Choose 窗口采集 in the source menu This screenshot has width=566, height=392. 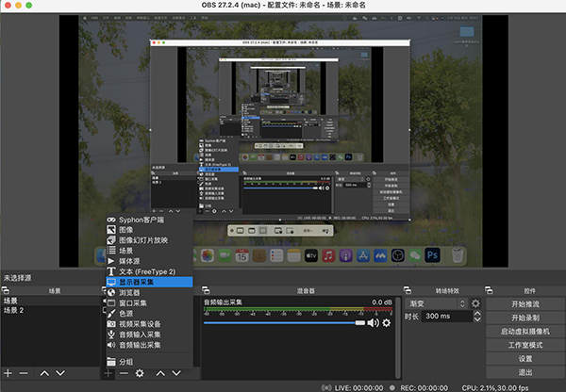138,302
